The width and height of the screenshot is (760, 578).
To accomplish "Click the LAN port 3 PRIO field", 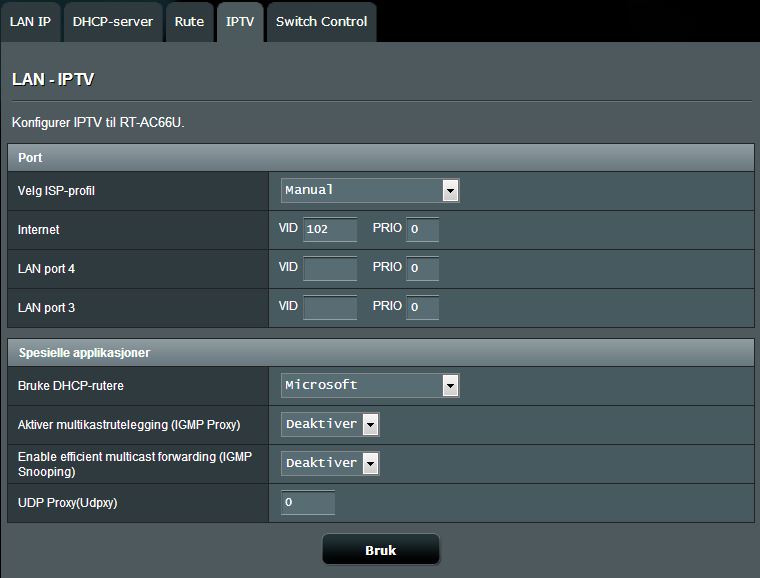I will click(423, 307).
